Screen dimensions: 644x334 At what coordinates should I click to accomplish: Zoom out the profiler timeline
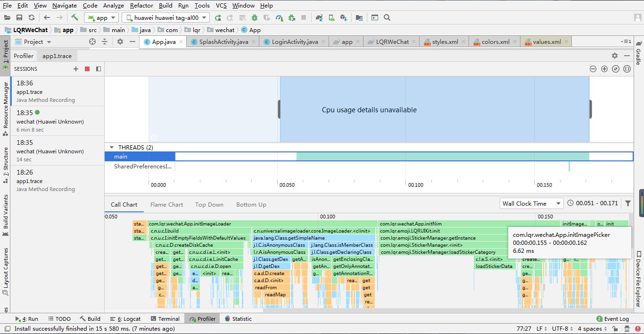[x=593, y=69]
